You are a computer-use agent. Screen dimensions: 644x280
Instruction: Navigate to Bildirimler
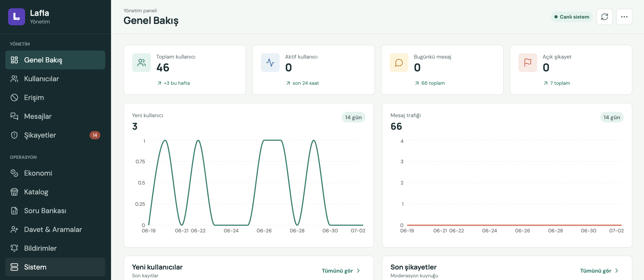point(55,248)
